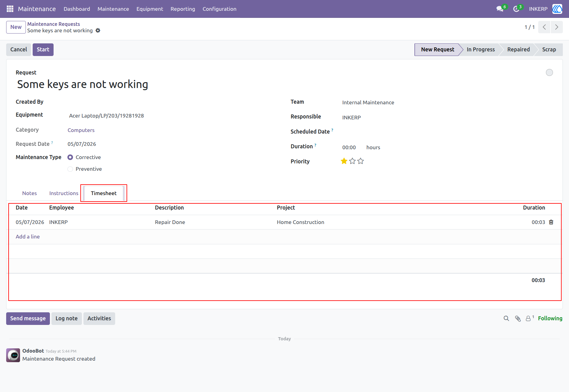Open the followers list person icon

(528, 318)
